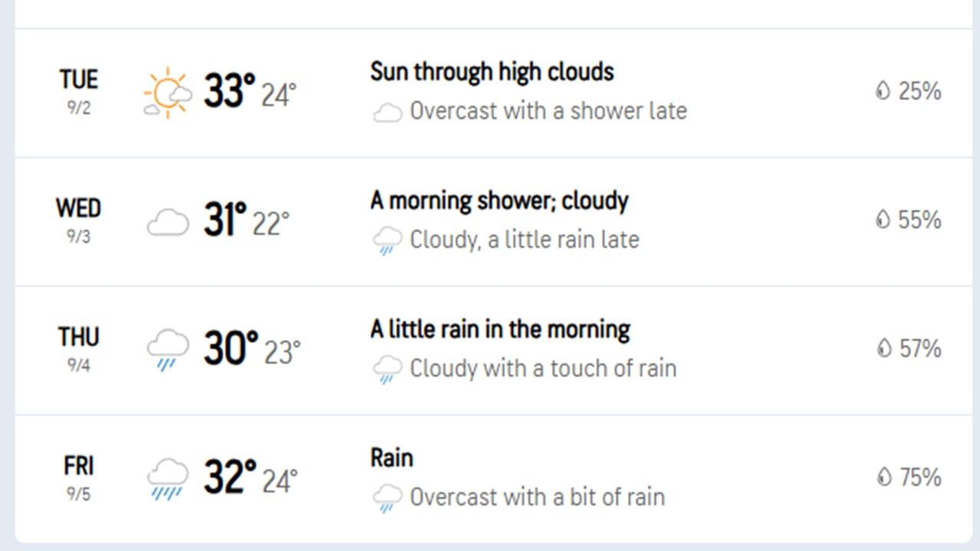Image resolution: width=980 pixels, height=551 pixels.
Task: Click 'A morning shower; cloudy' headline
Action: [x=499, y=201]
